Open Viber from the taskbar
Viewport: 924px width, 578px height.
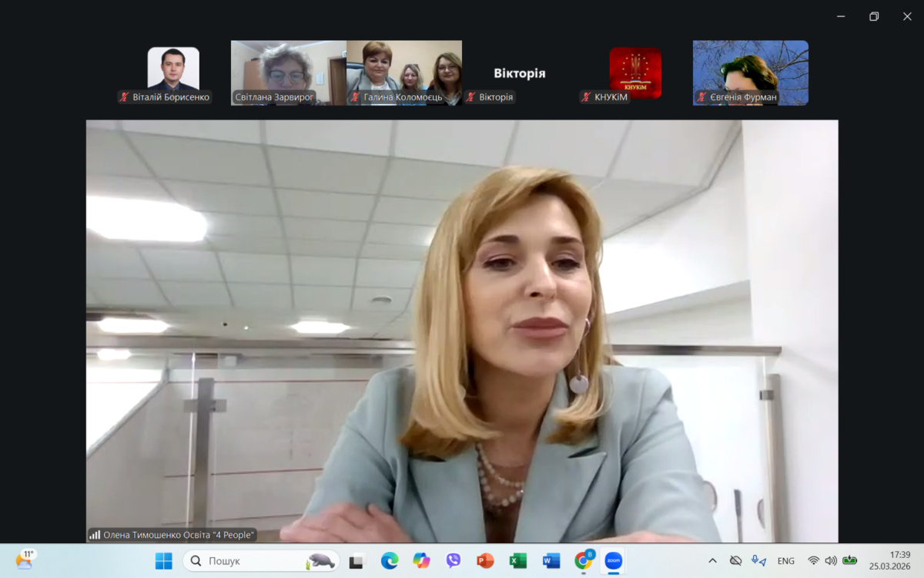[x=454, y=561]
